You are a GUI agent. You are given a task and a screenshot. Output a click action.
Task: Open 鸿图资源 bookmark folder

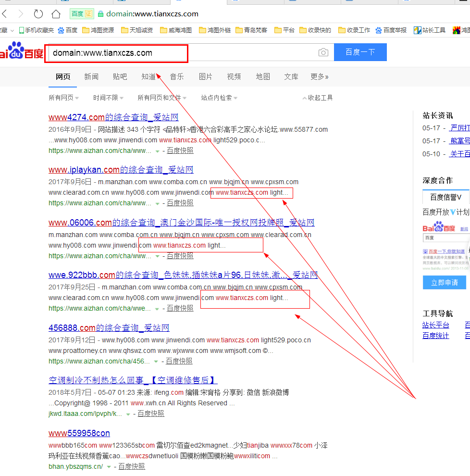click(99, 30)
